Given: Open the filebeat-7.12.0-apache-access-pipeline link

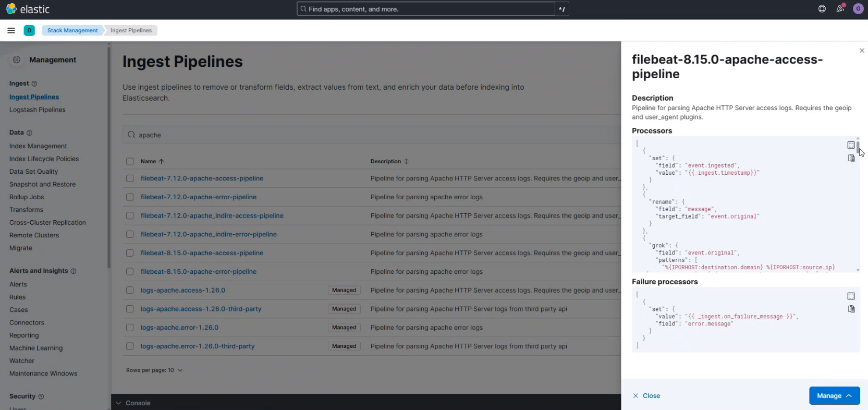Looking at the screenshot, I should click(202, 178).
